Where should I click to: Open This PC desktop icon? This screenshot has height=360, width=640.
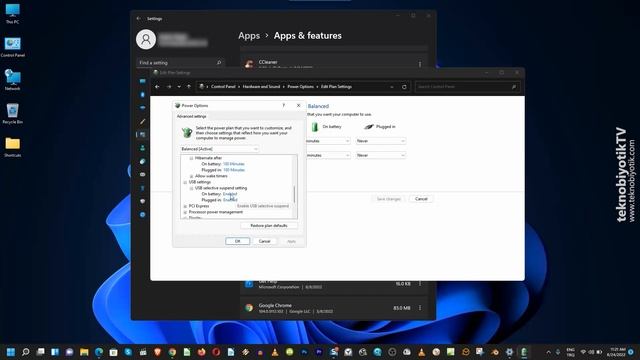click(x=12, y=13)
